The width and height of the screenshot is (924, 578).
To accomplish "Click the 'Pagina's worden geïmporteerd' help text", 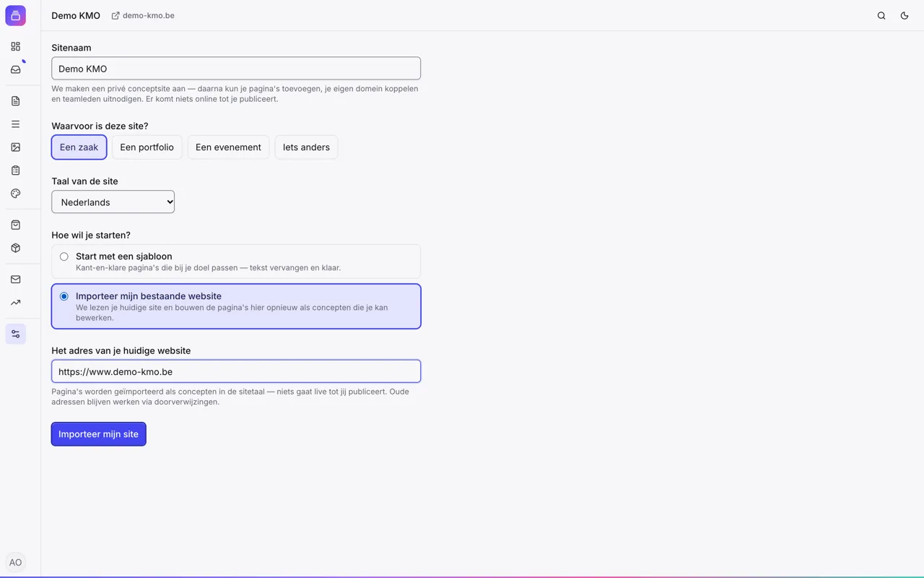I will (230, 397).
